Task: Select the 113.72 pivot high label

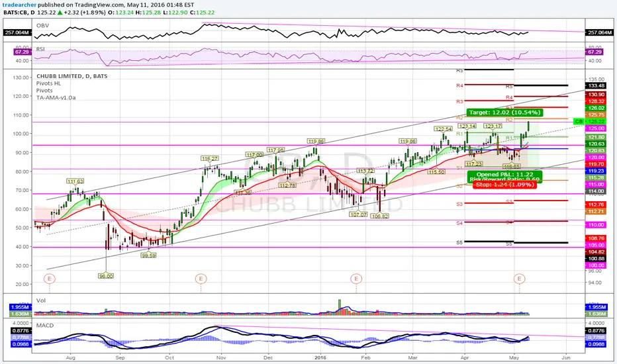Action: [x=365, y=171]
